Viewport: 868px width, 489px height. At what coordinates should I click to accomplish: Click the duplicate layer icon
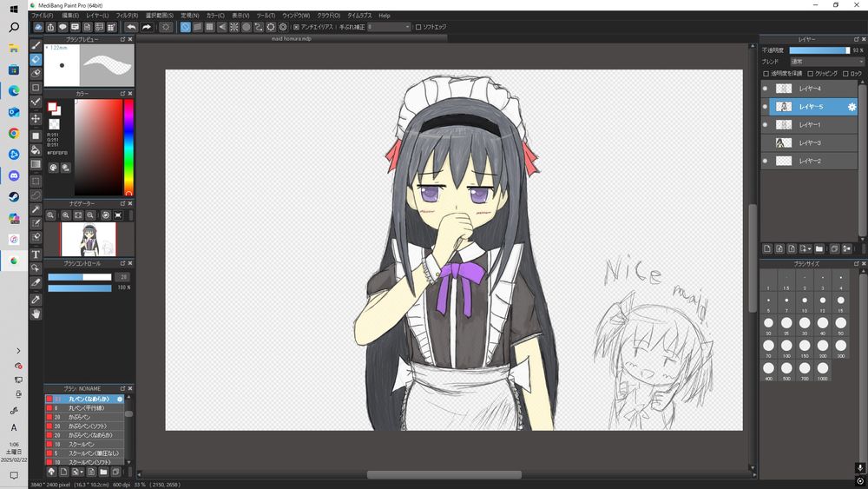click(x=834, y=249)
